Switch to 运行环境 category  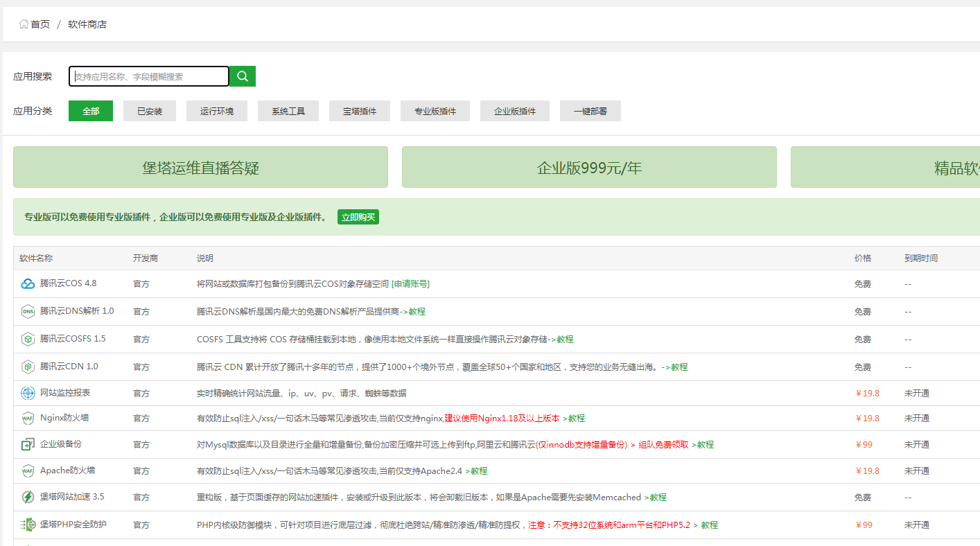click(x=217, y=111)
